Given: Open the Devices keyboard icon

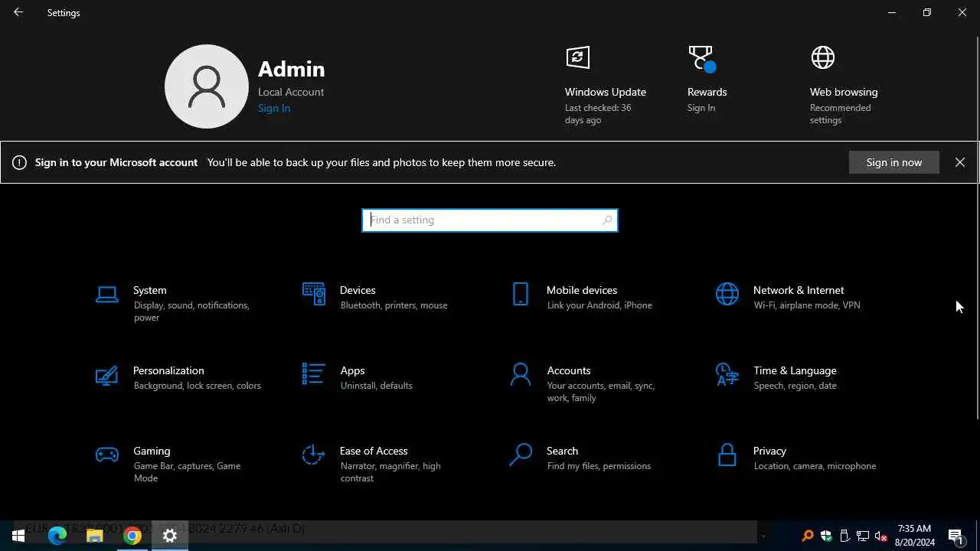Looking at the screenshot, I should click(x=314, y=294).
